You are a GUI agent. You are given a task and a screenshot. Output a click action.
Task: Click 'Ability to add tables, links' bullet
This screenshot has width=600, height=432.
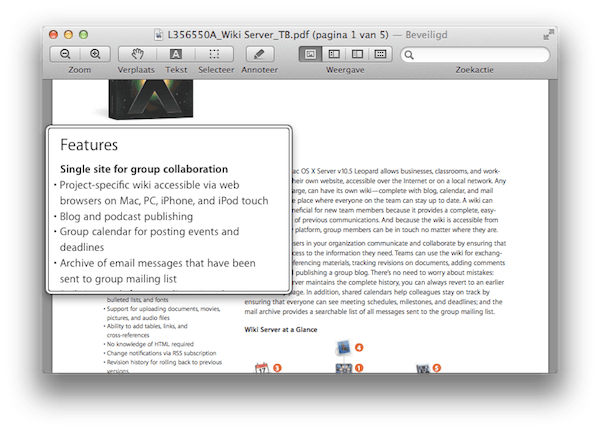[x=146, y=331]
